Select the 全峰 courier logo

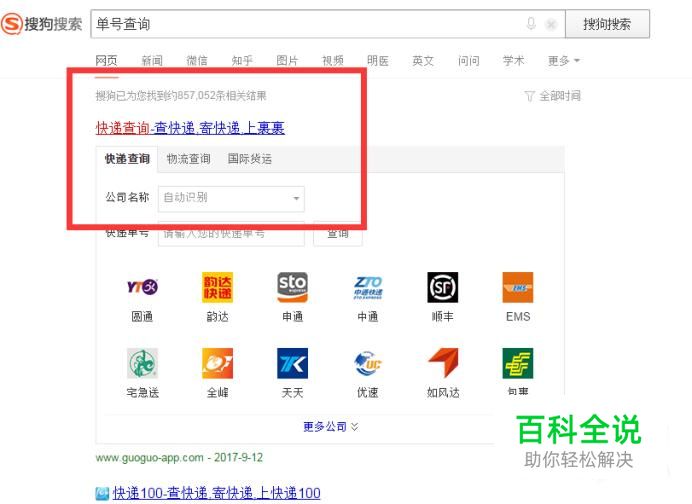point(218,363)
